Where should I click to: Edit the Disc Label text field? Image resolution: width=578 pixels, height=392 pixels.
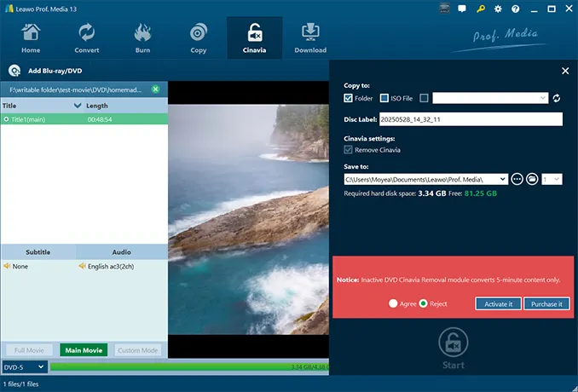459,119
